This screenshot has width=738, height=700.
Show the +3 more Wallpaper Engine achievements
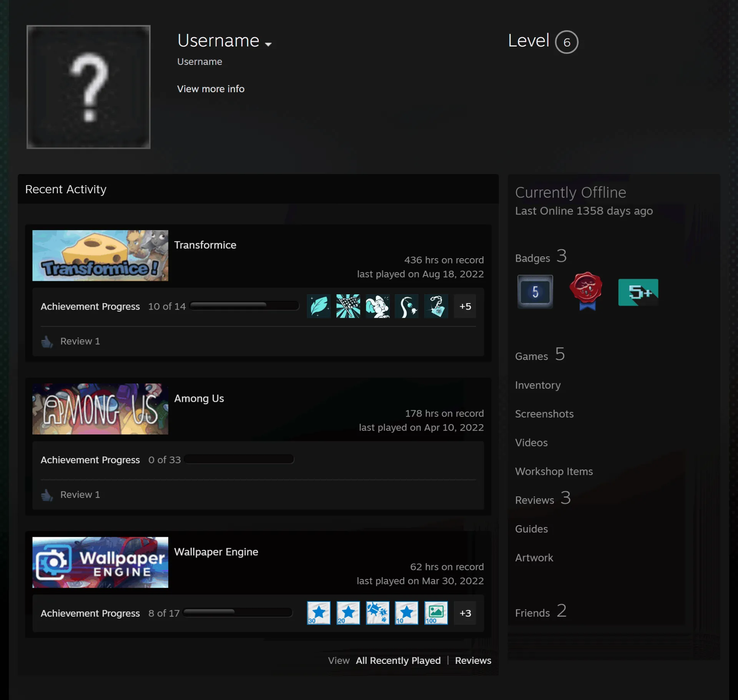click(x=465, y=613)
